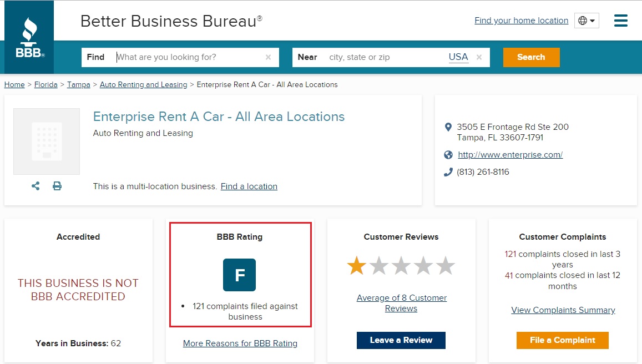Print this business profile
Screen dimensions: 642x364
click(57, 186)
